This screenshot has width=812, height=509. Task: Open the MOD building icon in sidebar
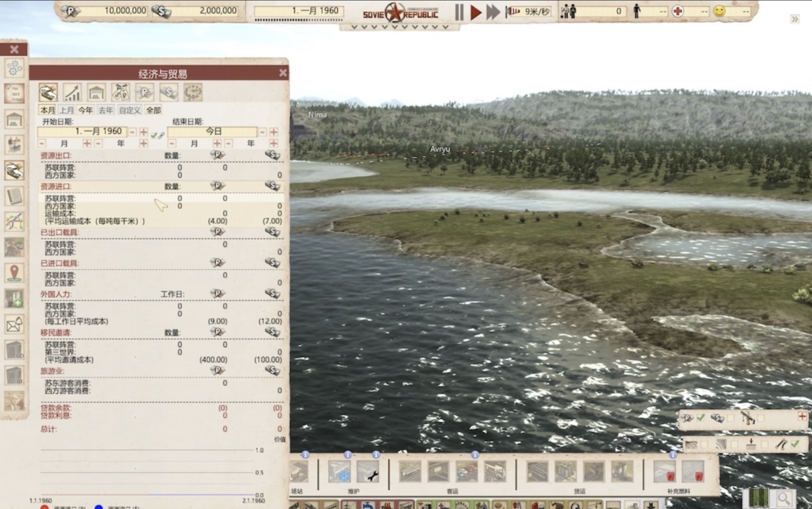pos(14,350)
